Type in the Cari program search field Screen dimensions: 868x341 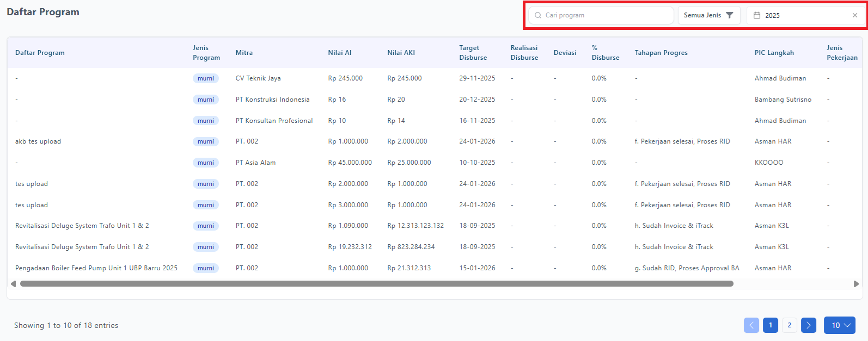[x=604, y=15]
